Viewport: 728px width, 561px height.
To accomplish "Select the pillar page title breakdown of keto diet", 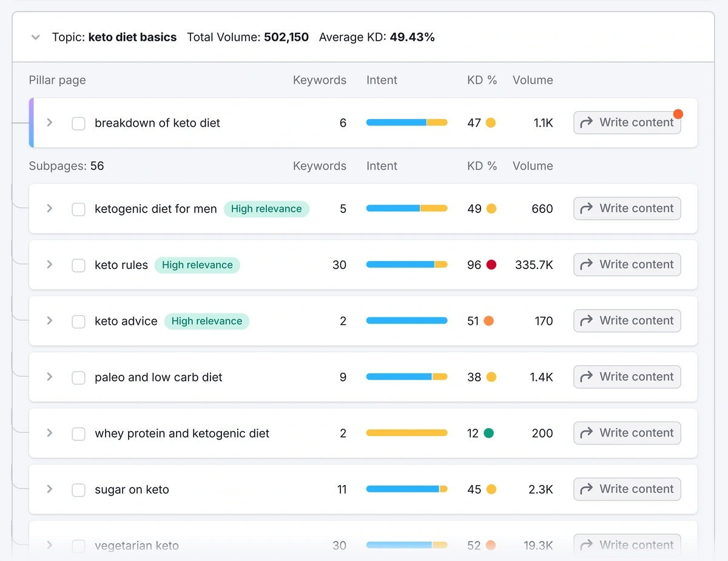I will 157,123.
